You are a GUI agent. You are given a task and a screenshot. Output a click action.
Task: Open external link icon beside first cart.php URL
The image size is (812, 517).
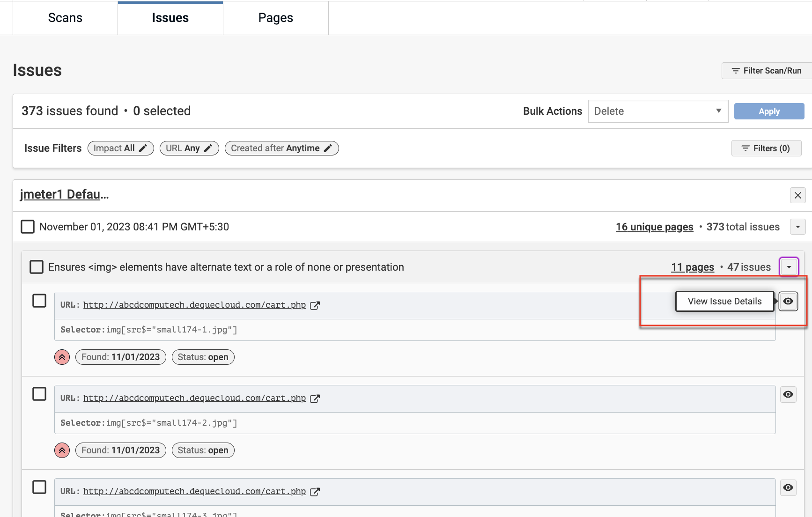[315, 305]
